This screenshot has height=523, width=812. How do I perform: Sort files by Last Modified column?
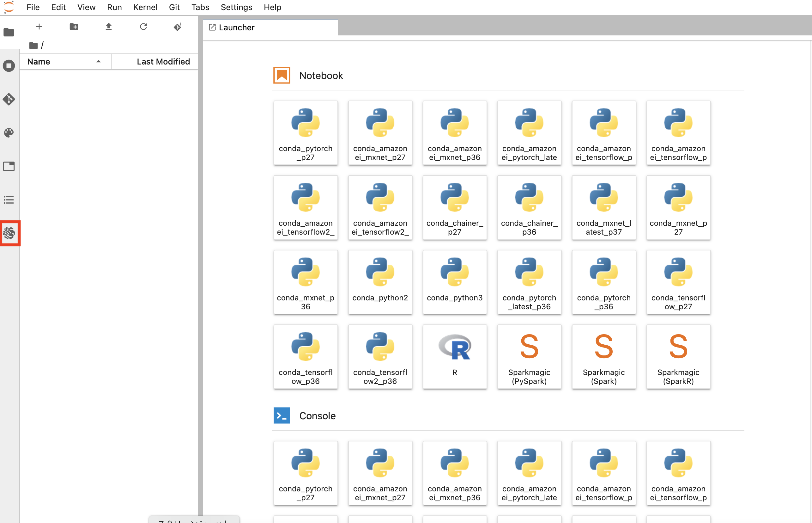click(x=163, y=61)
